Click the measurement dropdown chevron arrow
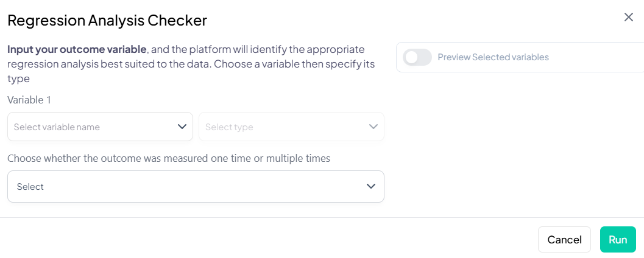This screenshot has height=258, width=644. click(371, 186)
